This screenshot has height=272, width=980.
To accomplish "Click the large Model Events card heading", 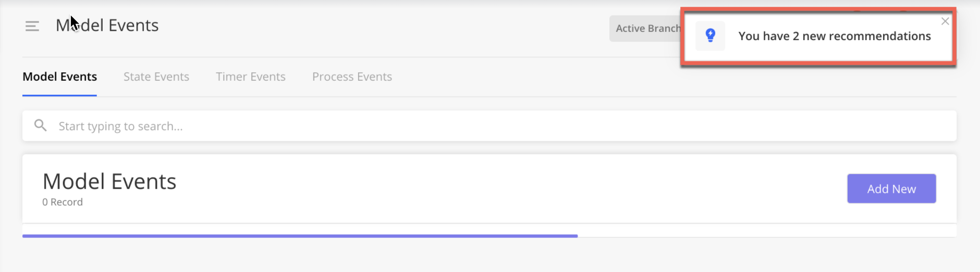I will [109, 181].
